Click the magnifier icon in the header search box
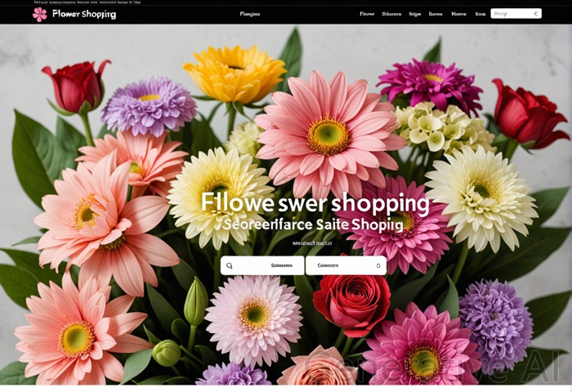 (536, 14)
